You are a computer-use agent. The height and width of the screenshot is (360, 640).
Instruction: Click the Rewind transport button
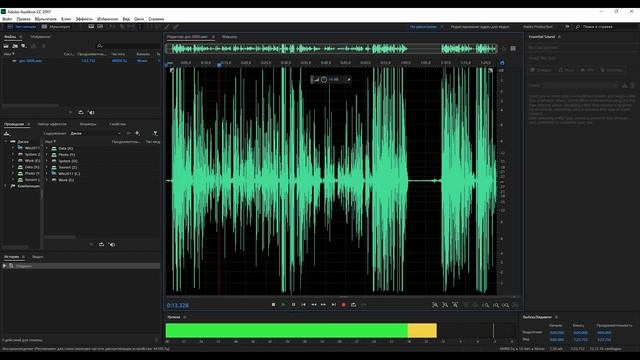pyautogui.click(x=313, y=304)
